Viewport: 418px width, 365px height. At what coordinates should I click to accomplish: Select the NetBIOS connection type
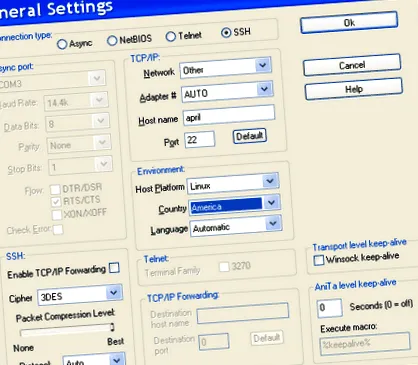[x=112, y=41]
